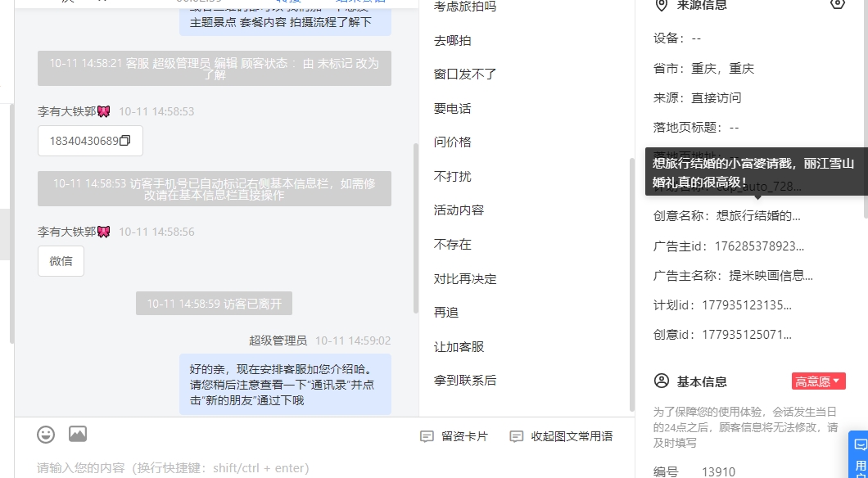This screenshot has height=478, width=868.
Task: Click the 18340430689 phone number bubble
Action: pyautogui.click(x=90, y=141)
